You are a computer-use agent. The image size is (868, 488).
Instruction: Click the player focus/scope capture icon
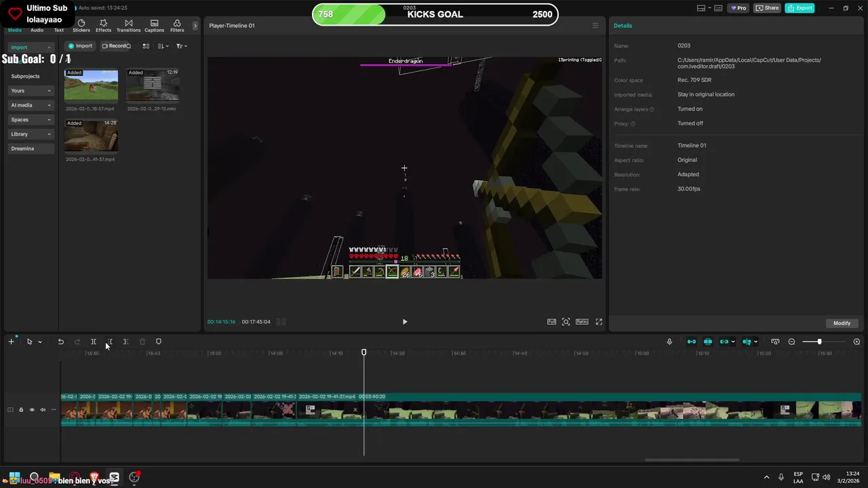(x=566, y=322)
